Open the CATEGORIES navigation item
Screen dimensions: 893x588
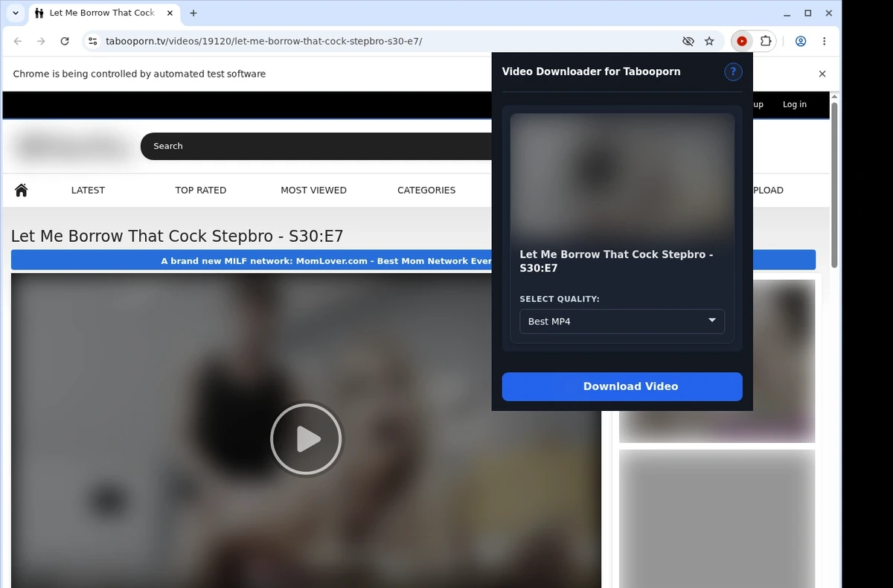(426, 190)
